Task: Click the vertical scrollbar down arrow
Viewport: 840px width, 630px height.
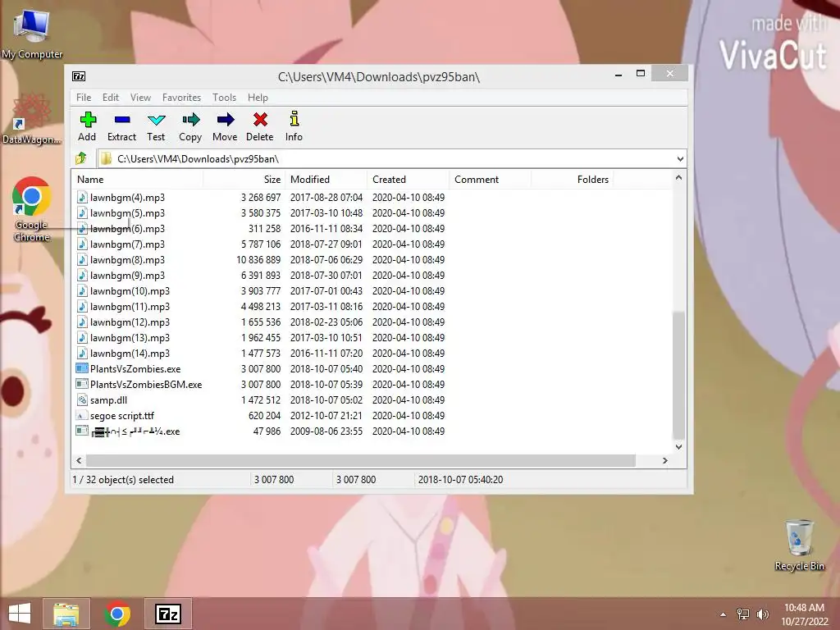Action: tap(678, 447)
